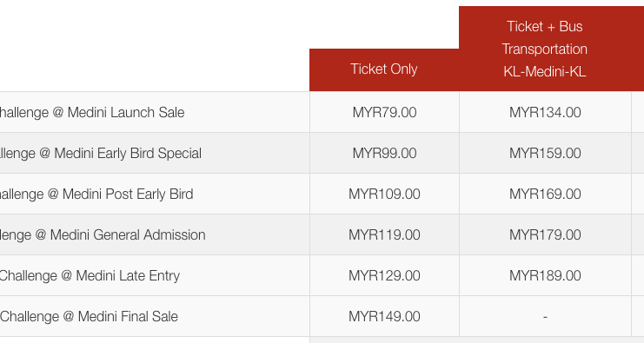This screenshot has height=343, width=644.
Task: Click the Medini General Admission label
Action: (103, 235)
